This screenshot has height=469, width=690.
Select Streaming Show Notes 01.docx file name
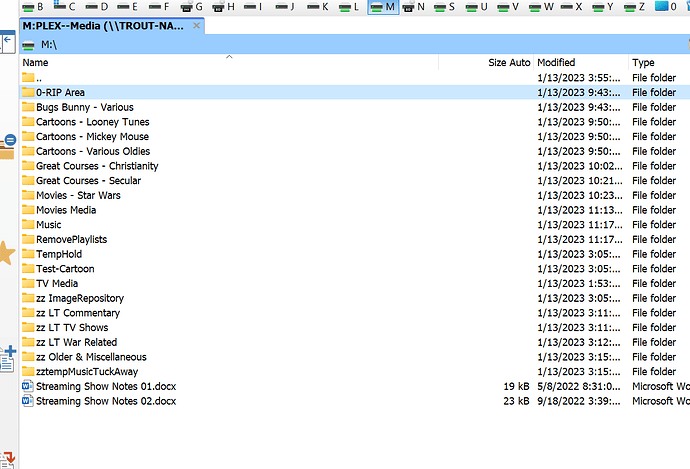pos(106,386)
